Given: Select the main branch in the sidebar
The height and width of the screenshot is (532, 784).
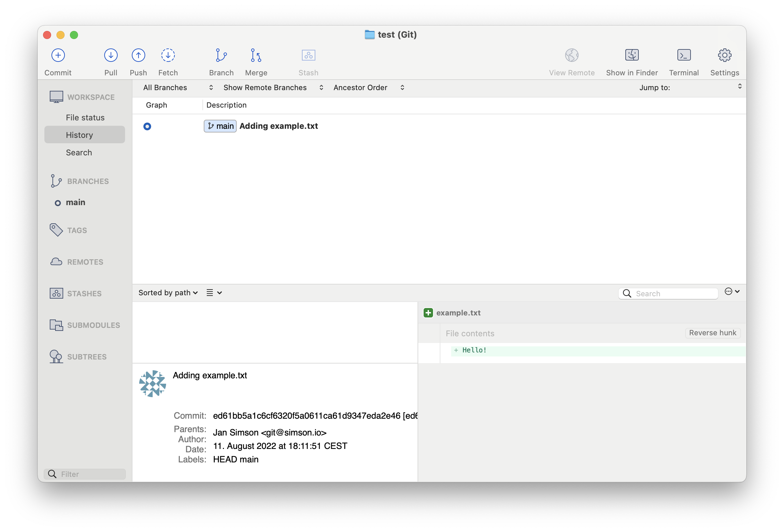Looking at the screenshot, I should [75, 202].
